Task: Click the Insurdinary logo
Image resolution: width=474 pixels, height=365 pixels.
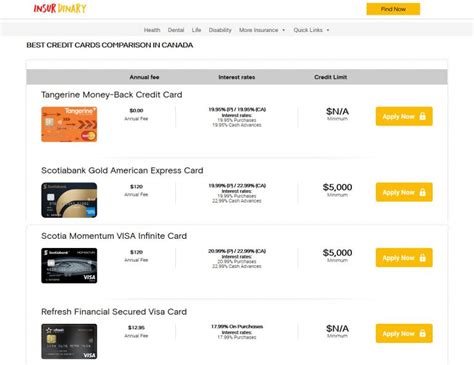Action: 60,8
